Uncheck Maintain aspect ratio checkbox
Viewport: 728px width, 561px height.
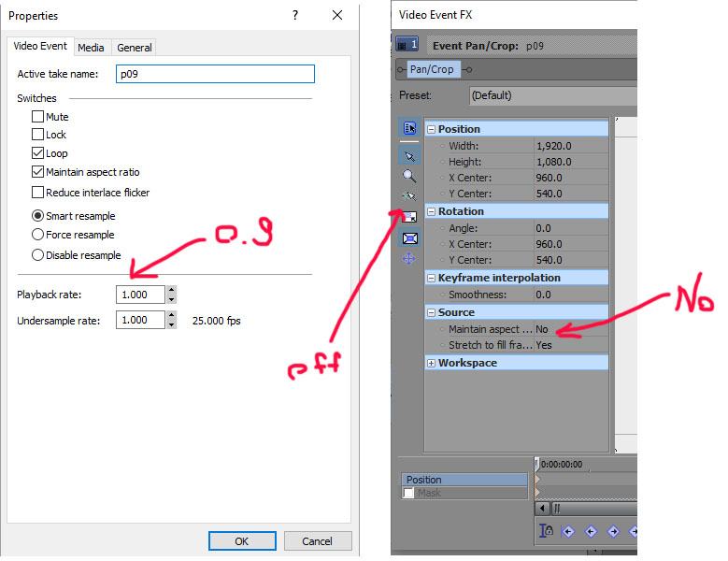click(x=37, y=172)
